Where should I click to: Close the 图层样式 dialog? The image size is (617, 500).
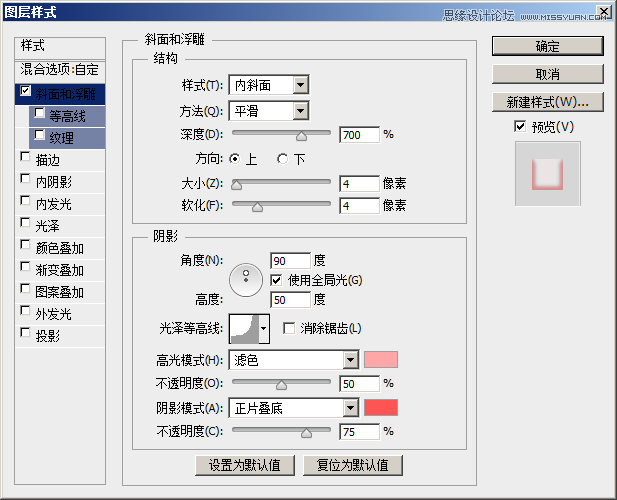604,11
